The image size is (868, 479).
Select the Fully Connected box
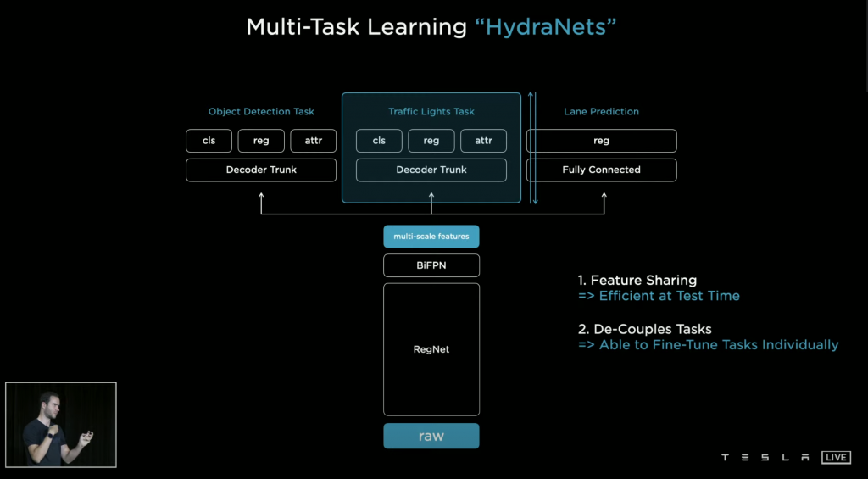click(x=601, y=170)
